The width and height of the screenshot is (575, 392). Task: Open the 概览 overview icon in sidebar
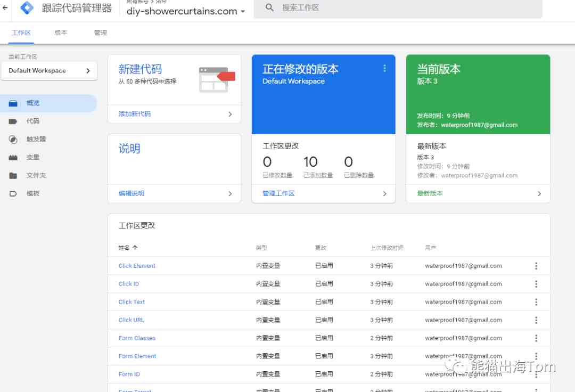coord(13,103)
